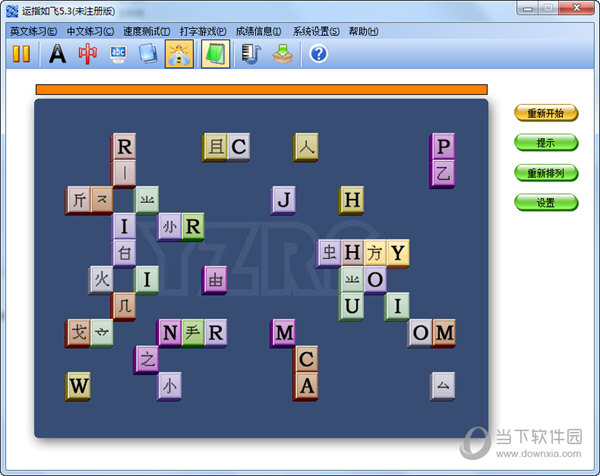The height and width of the screenshot is (476, 600).
Task: Select the R tile right of 手
Action: (215, 333)
